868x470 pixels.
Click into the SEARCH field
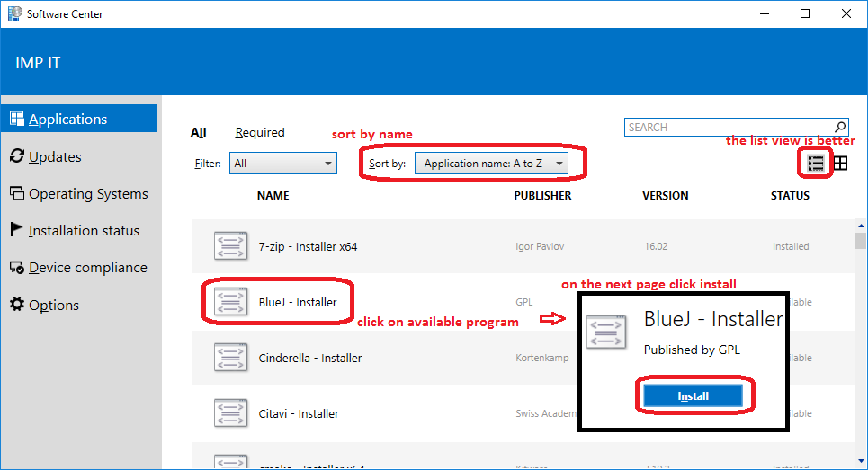[737, 127]
